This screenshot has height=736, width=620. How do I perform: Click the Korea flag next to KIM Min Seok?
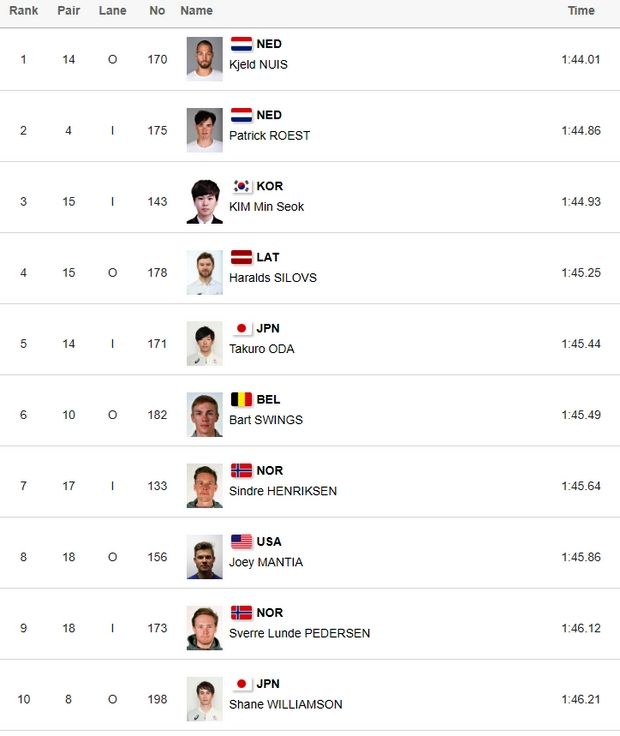241,186
